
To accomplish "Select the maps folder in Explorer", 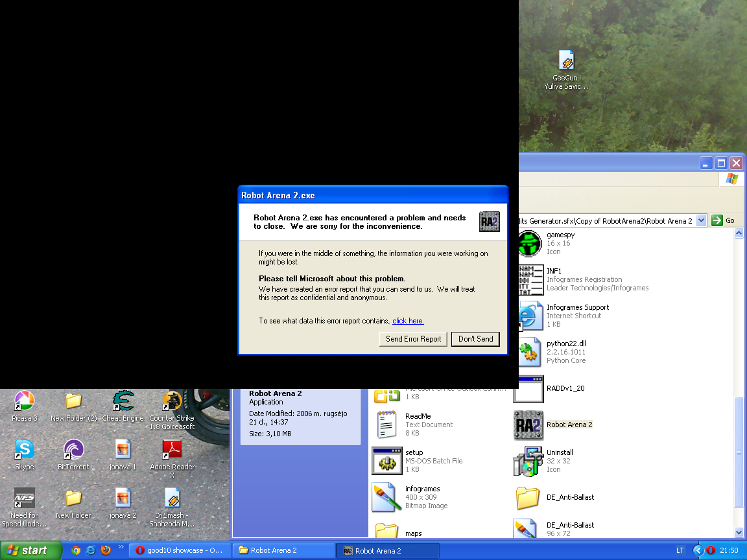I will coord(398,531).
